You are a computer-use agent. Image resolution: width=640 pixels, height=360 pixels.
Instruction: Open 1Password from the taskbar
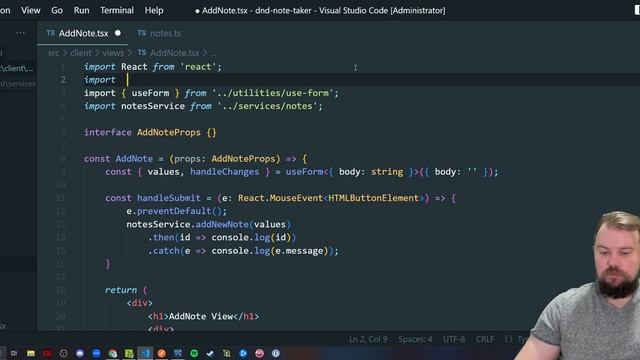[276, 353]
